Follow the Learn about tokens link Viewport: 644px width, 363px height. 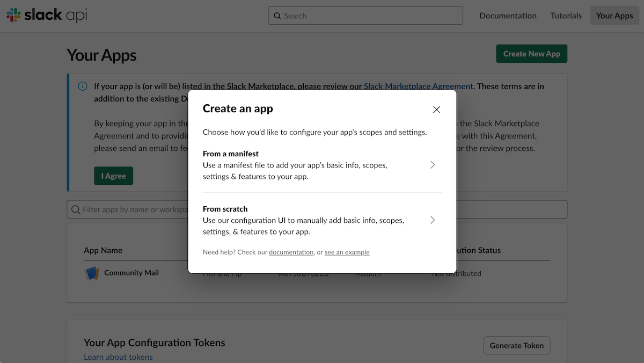coord(118,357)
